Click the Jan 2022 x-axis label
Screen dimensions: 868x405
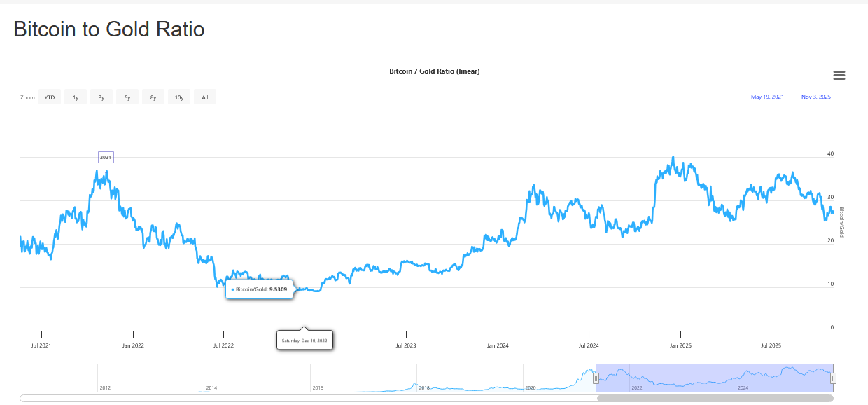(133, 345)
